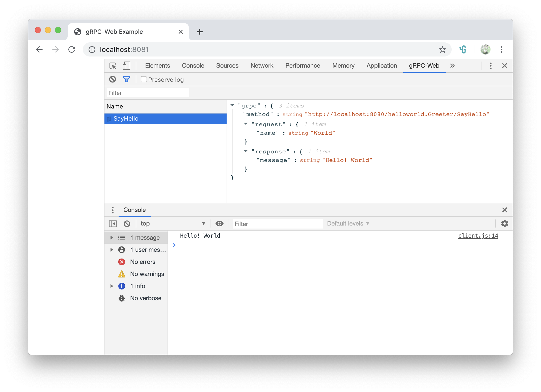Click the gRPC-Web panel tab
This screenshot has width=541, height=392.
(x=424, y=65)
